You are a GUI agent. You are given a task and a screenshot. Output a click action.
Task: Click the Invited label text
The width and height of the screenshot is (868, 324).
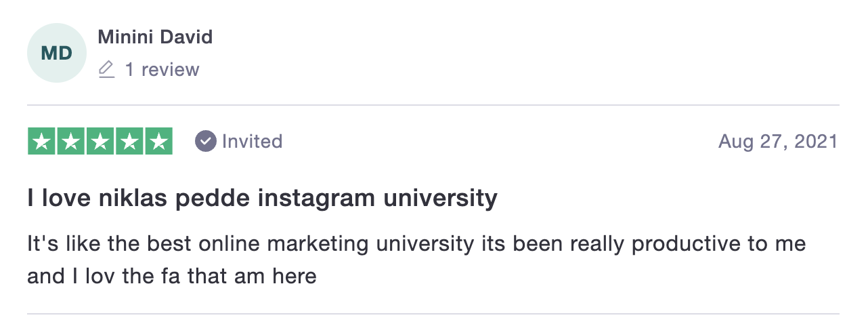click(252, 141)
